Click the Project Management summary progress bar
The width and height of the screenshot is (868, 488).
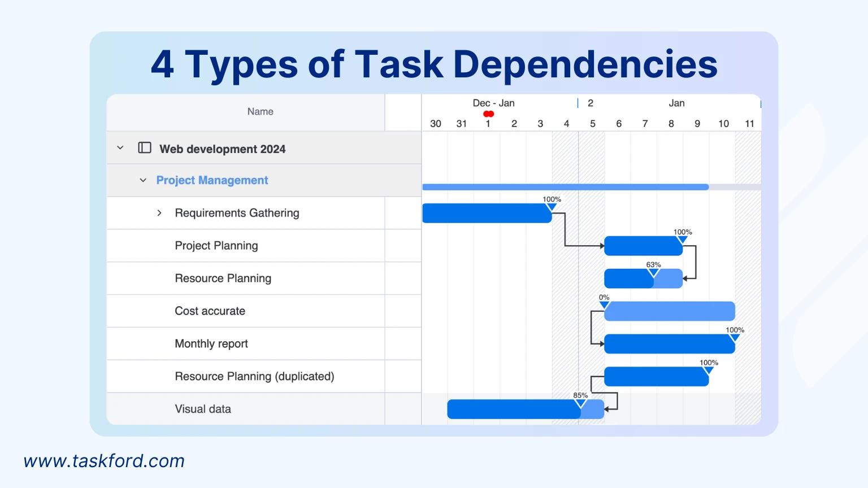click(x=565, y=186)
